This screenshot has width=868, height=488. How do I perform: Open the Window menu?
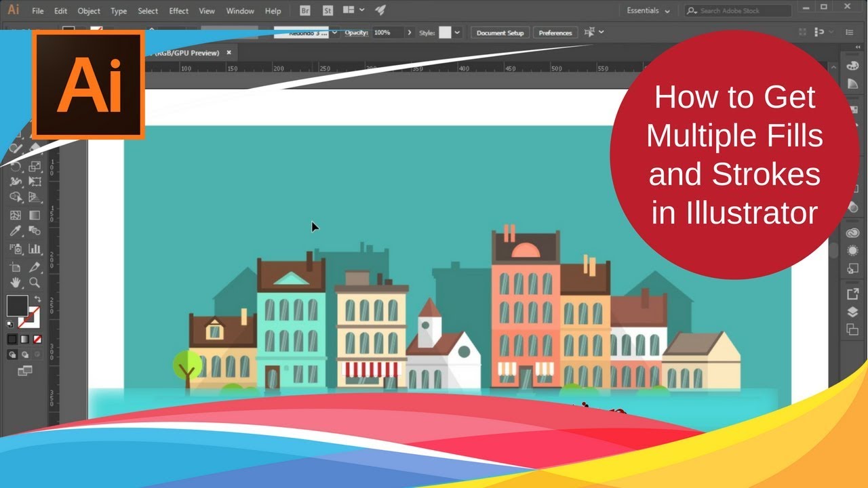click(240, 11)
